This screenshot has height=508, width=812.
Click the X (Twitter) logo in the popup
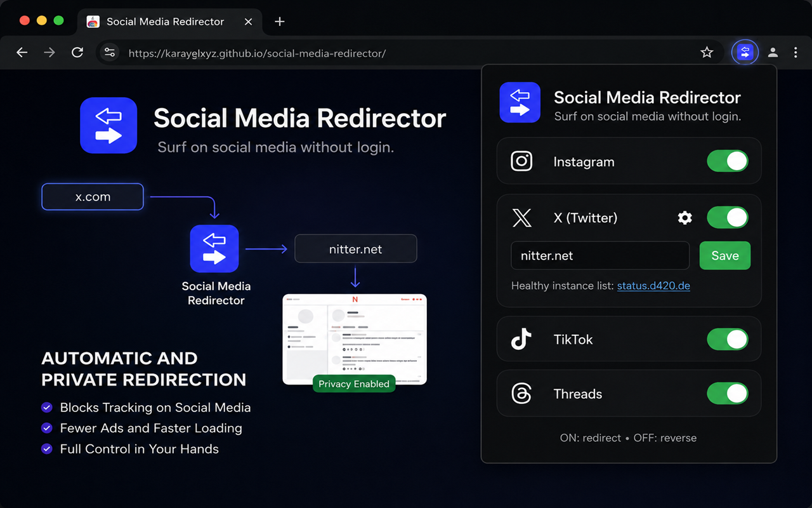coord(521,218)
